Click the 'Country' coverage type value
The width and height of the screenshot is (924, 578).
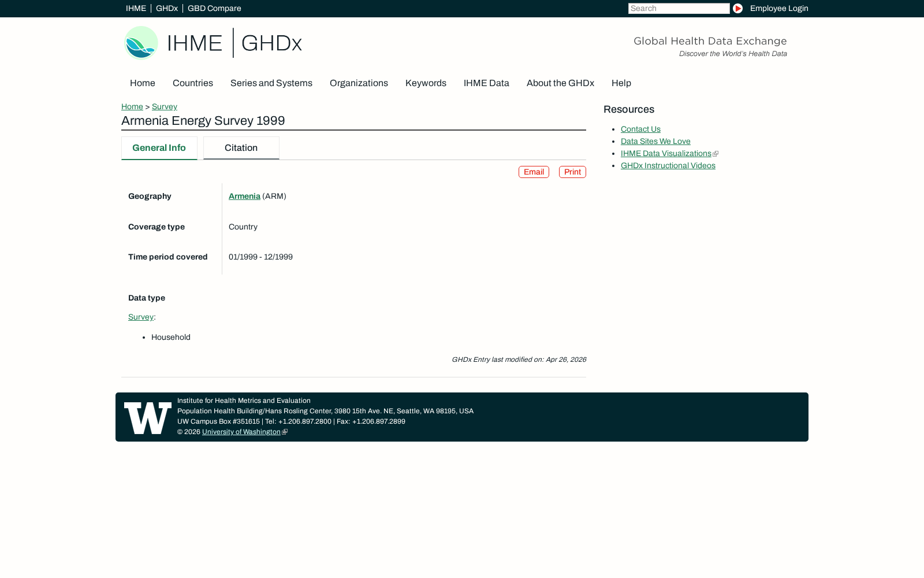point(243,227)
